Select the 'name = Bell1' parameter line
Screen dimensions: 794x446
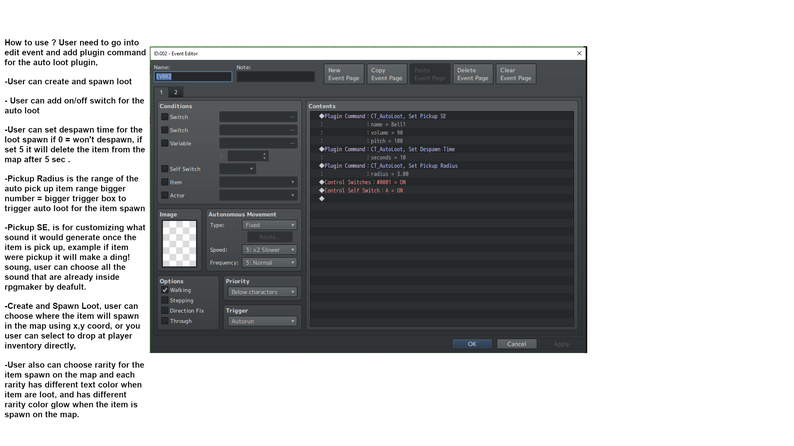tap(442, 125)
